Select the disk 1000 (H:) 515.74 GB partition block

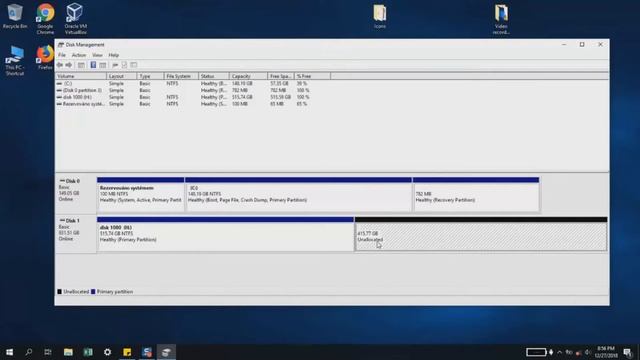point(225,235)
